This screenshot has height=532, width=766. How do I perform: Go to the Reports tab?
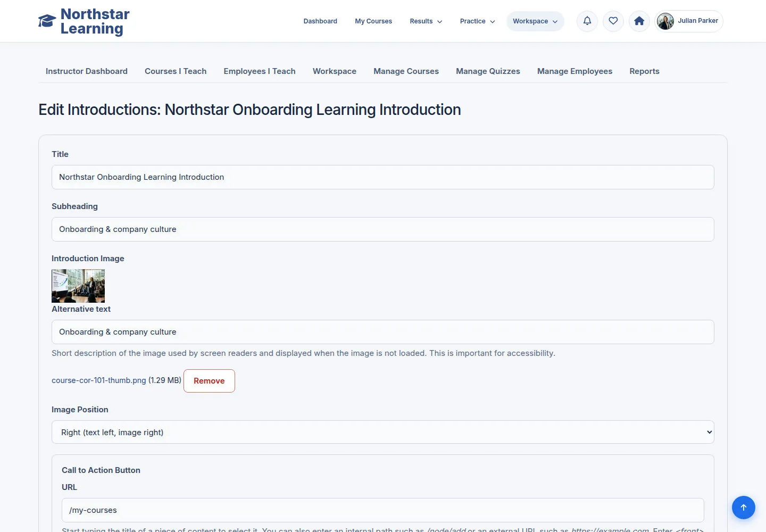[644, 71]
